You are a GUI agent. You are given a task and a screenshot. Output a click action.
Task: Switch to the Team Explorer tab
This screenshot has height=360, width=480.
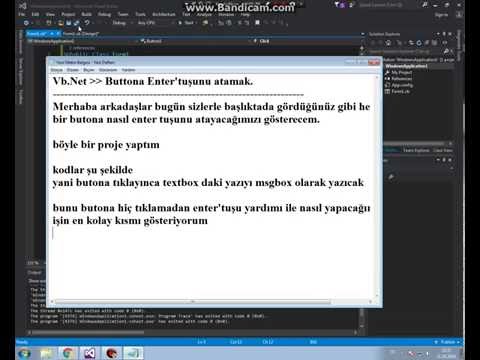click(416, 150)
